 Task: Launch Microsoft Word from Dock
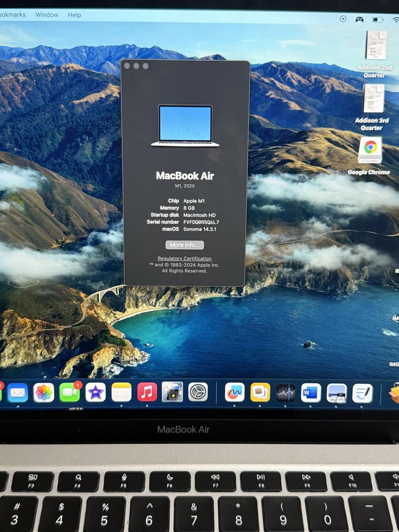pos(311,393)
